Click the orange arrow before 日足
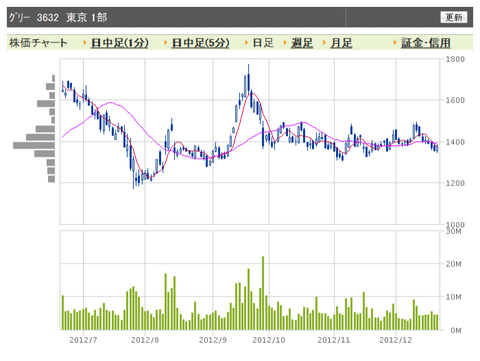The width and height of the screenshot is (480, 361). tap(246, 43)
